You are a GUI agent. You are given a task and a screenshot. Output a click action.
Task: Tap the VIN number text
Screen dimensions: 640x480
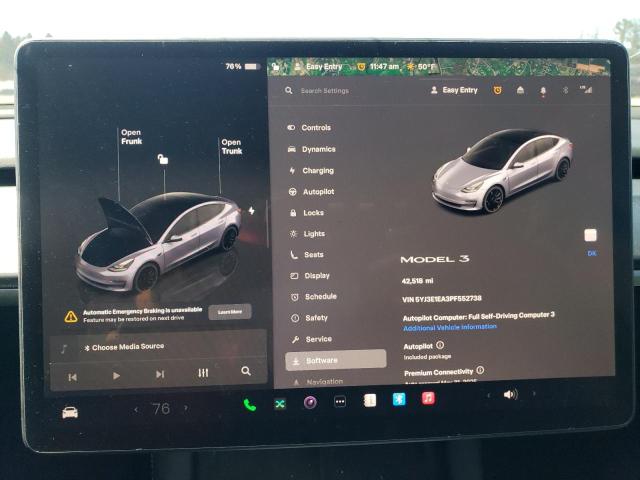pyautogui.click(x=442, y=299)
